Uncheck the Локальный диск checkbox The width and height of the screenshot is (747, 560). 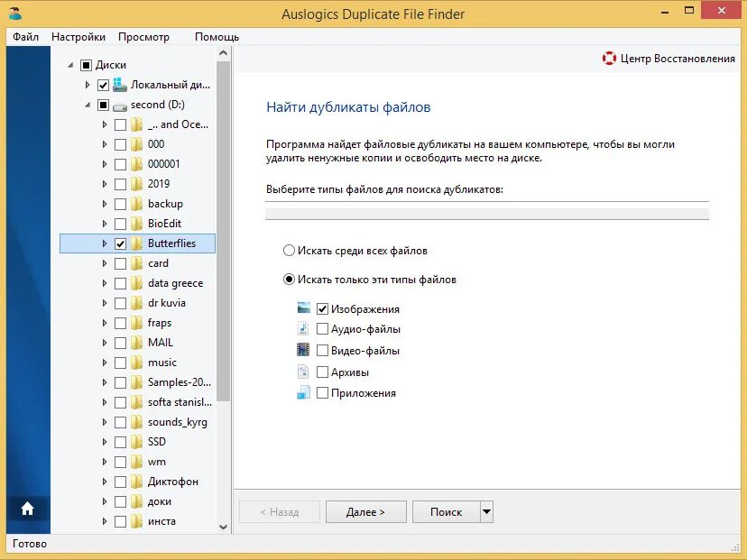coord(103,86)
